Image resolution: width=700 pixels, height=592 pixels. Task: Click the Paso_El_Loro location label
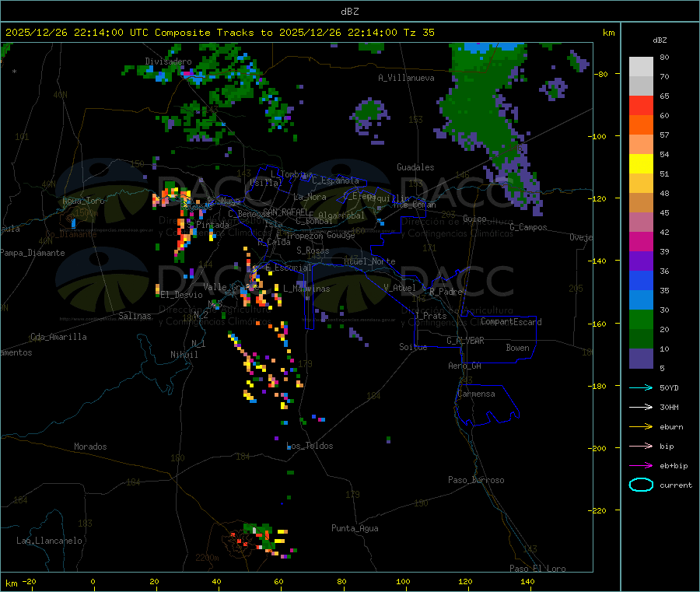click(x=537, y=569)
